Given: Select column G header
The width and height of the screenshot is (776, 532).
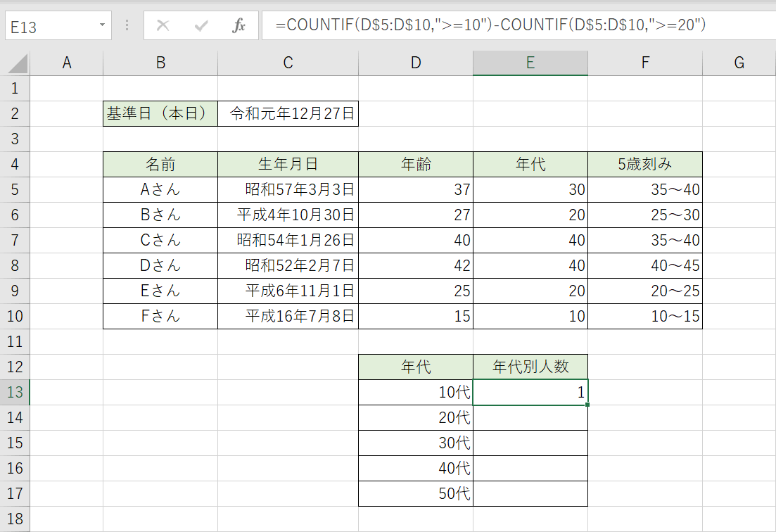Looking at the screenshot, I should (x=739, y=63).
